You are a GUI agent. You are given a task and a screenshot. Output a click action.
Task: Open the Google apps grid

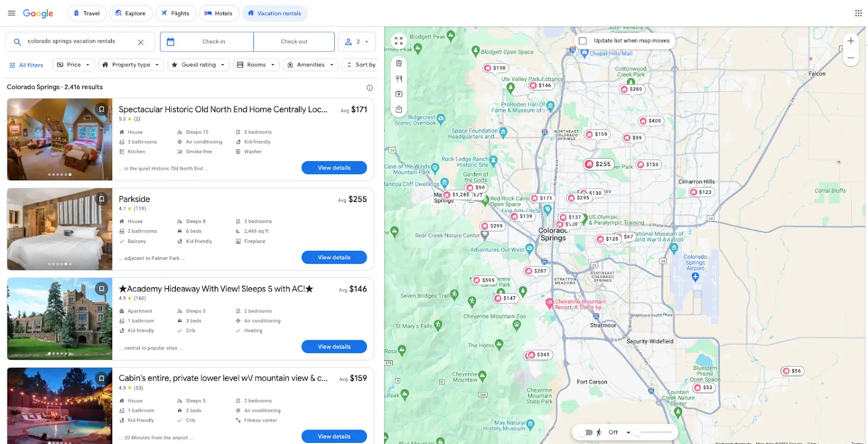click(858, 13)
